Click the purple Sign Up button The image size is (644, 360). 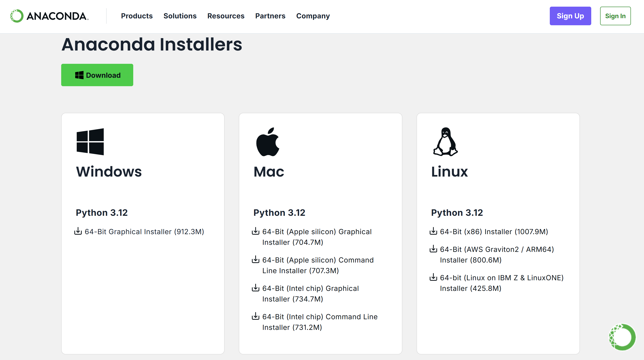[570, 16]
